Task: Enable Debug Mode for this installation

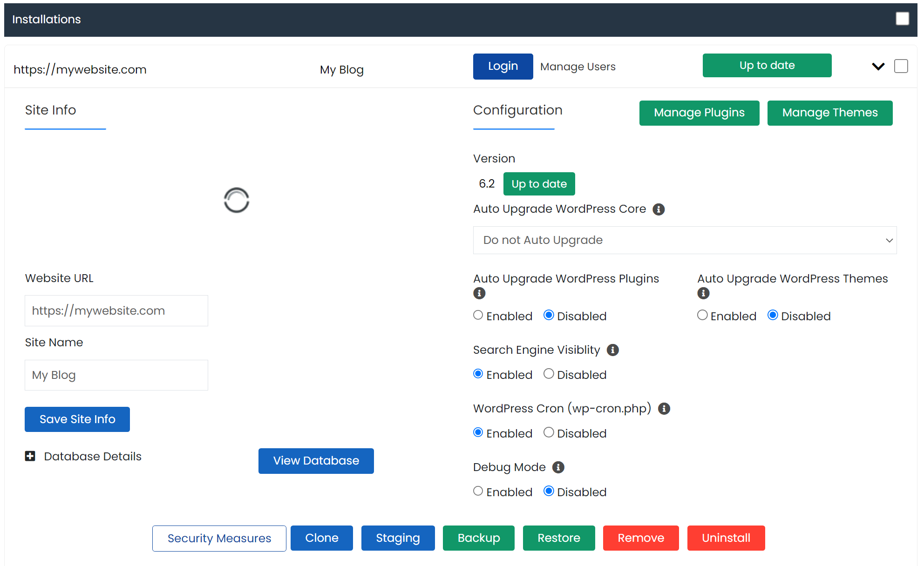Action: click(478, 492)
